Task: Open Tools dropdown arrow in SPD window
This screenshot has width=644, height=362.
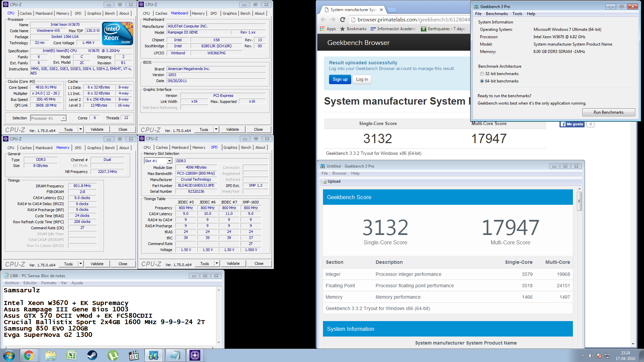Action: coord(217,263)
